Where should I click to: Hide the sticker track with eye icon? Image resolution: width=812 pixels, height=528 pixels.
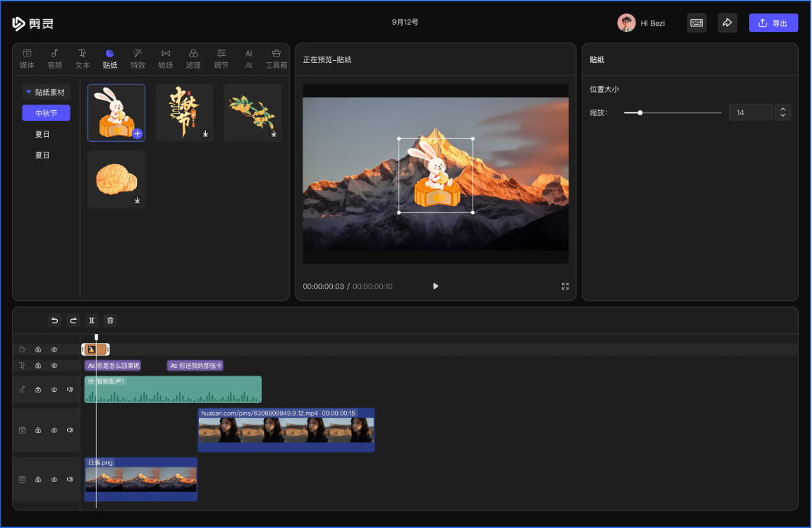point(54,349)
